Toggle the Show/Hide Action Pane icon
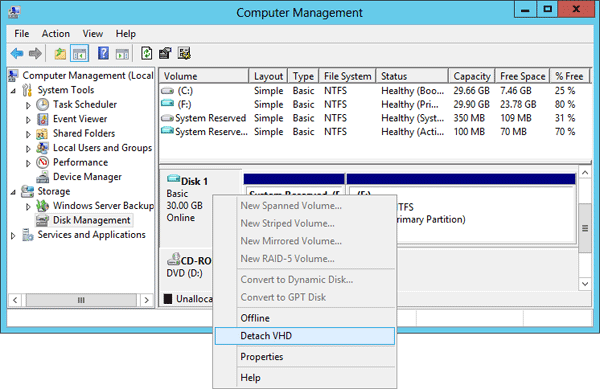600x389 pixels. point(122,54)
